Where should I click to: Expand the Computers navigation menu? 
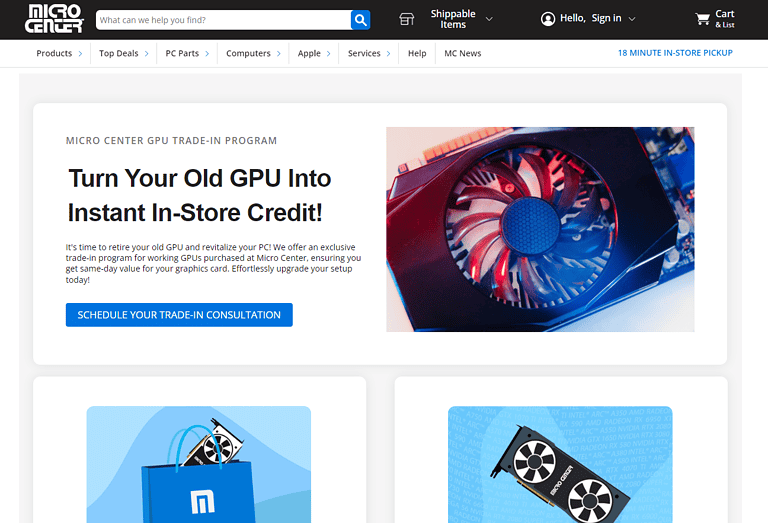coord(253,53)
